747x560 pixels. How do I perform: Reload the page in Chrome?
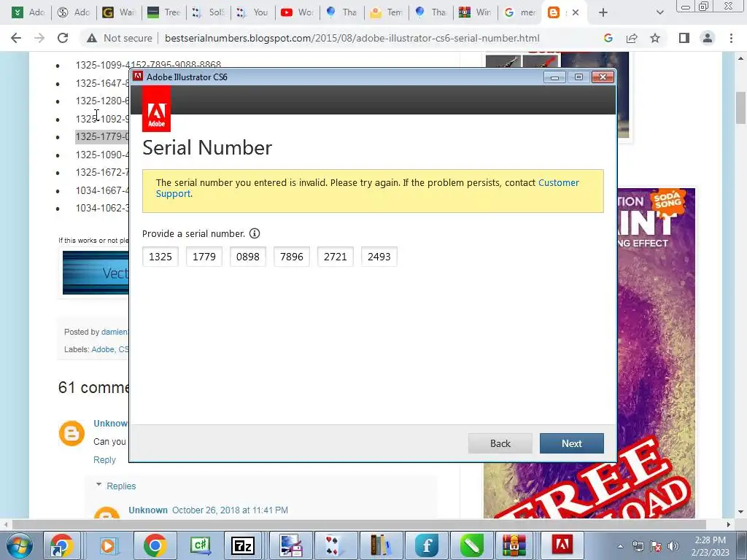[x=63, y=38]
